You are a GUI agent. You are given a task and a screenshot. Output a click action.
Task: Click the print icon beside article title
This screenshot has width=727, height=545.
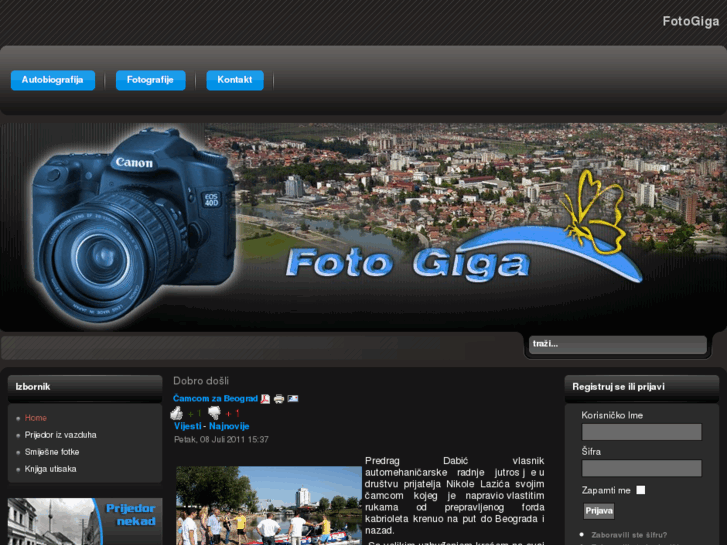pyautogui.click(x=279, y=399)
